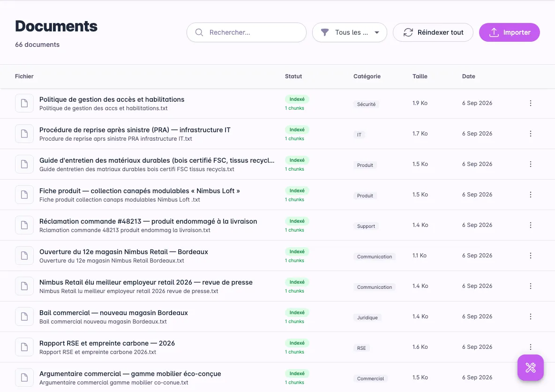555x392 pixels.
Task: Click the IT category tag
Action: (359, 135)
